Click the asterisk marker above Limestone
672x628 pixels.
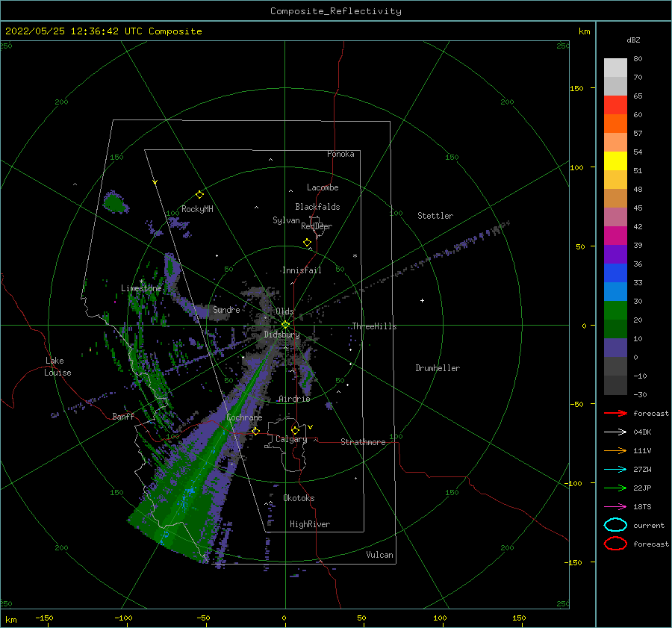141,282
